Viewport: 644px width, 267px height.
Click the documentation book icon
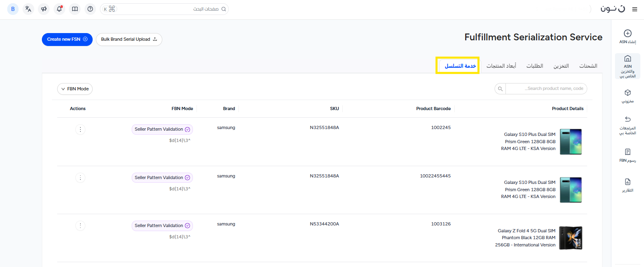coord(75,9)
